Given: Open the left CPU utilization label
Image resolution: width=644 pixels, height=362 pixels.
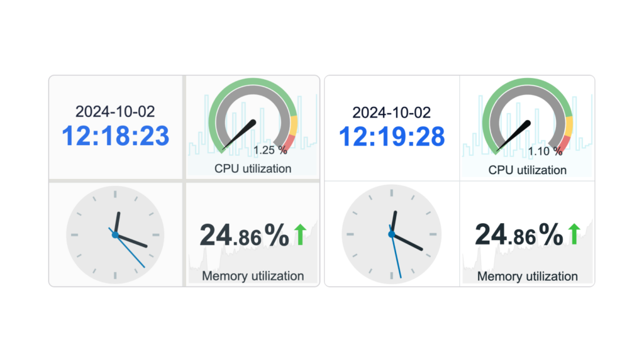Looking at the screenshot, I should [253, 168].
